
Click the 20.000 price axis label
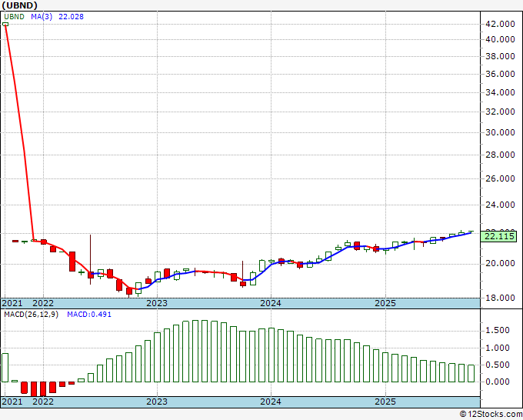coord(500,264)
